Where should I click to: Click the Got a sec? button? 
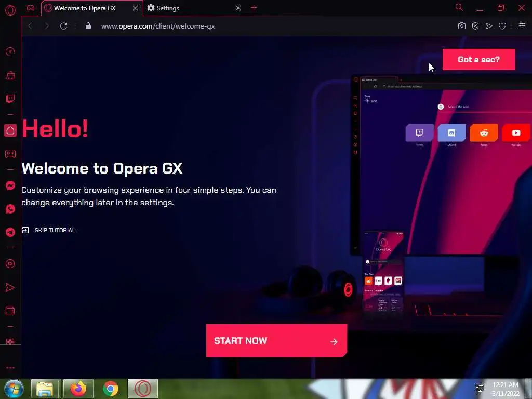pyautogui.click(x=478, y=59)
